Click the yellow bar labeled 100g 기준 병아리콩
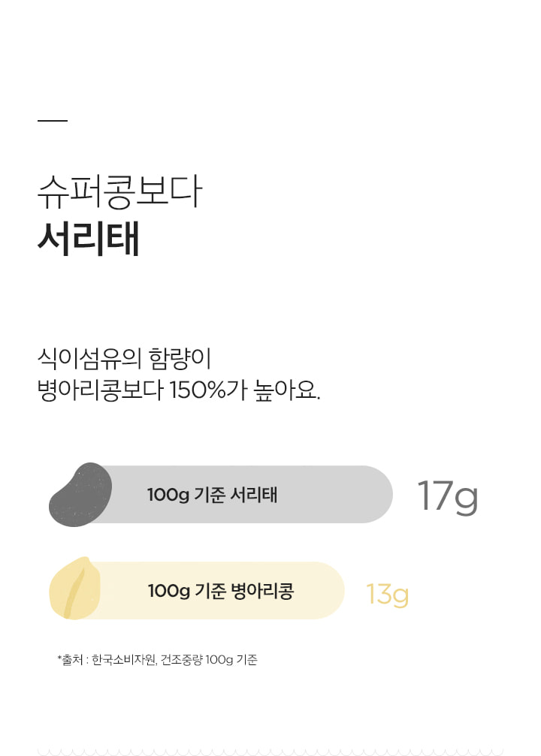The width and height of the screenshot is (541, 756). click(197, 590)
